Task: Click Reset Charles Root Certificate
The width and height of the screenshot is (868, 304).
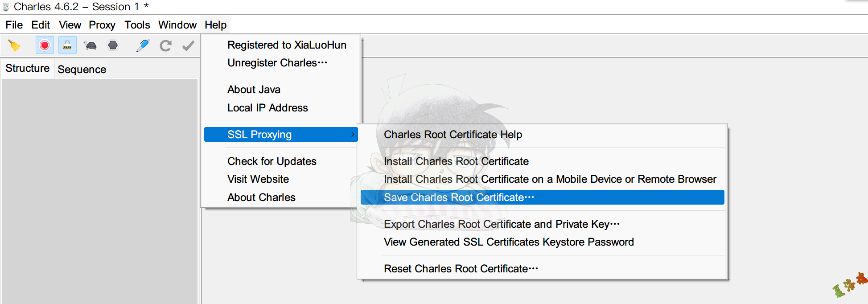Action: 461,269
